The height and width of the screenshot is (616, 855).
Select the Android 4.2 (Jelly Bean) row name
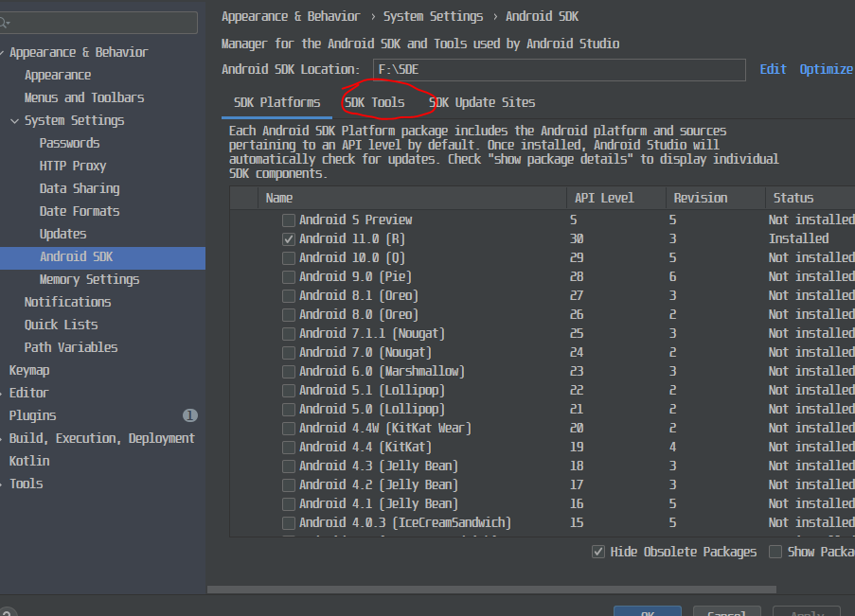coord(379,485)
